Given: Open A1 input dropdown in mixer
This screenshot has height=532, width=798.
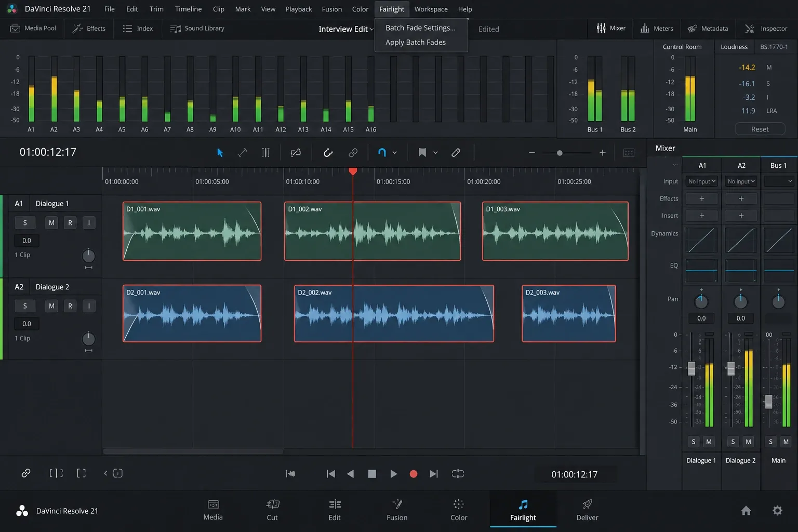Looking at the screenshot, I should pos(702,181).
